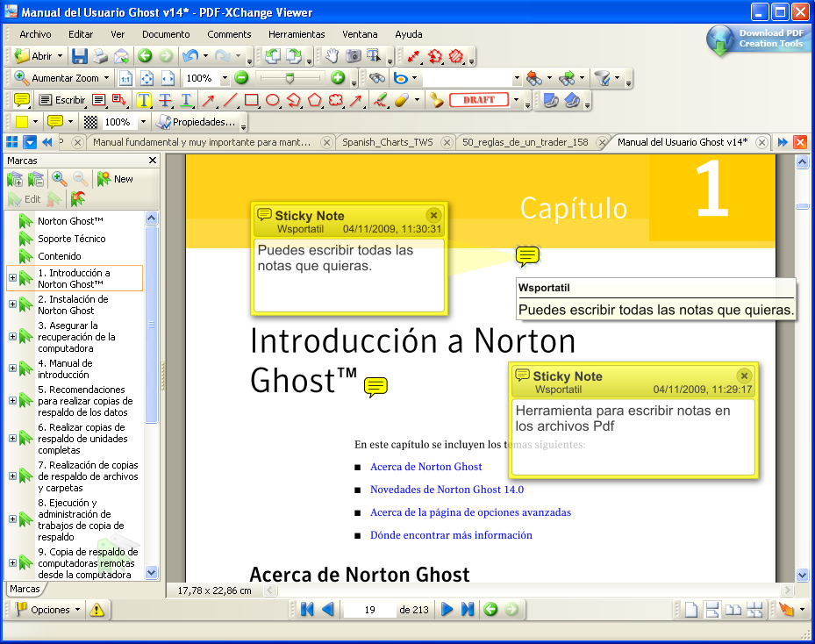Close the Sticky Note dated 11:30:31
The height and width of the screenshot is (644, 815).
coord(433,215)
